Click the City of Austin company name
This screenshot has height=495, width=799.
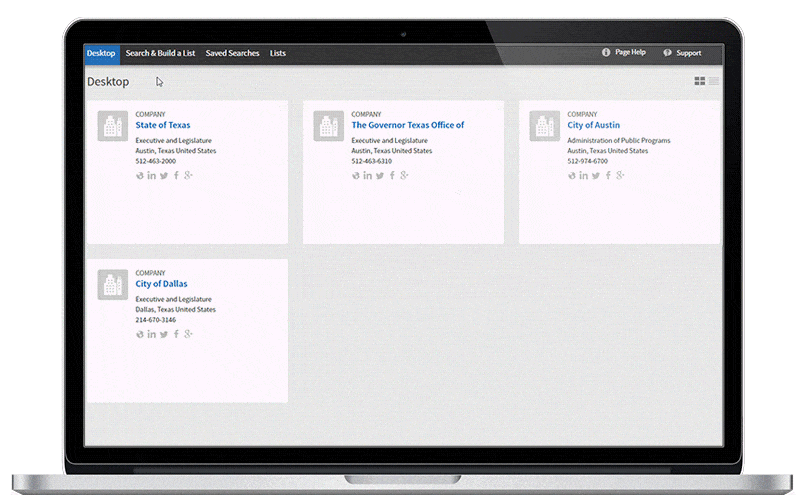(594, 125)
